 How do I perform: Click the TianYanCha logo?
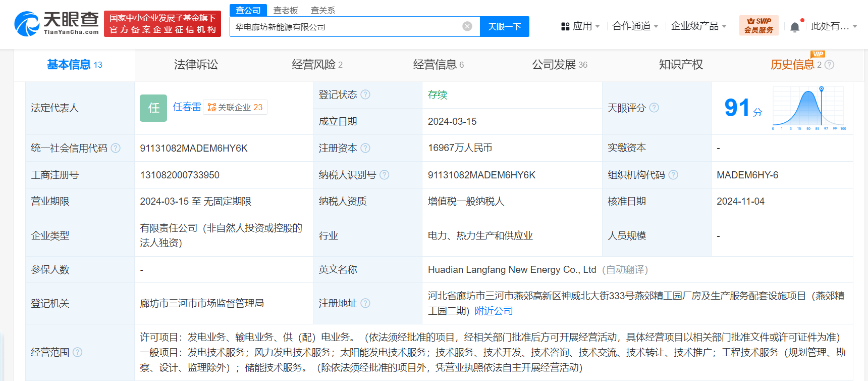57,24
